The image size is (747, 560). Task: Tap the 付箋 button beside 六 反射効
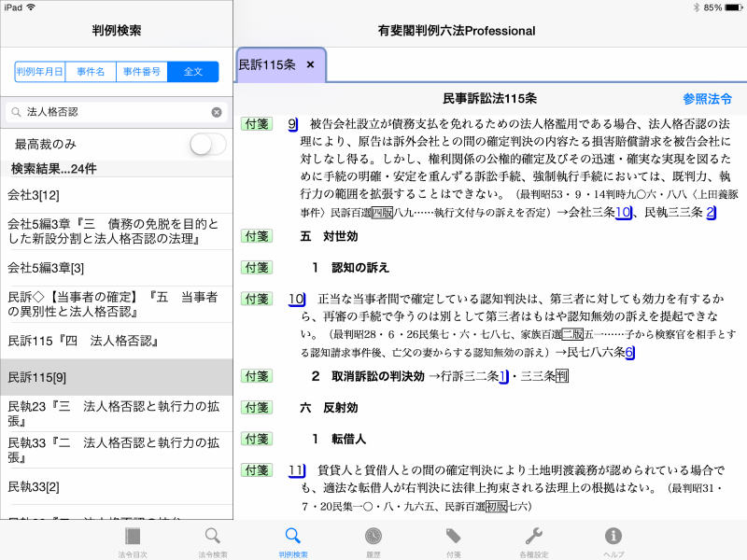coord(257,408)
